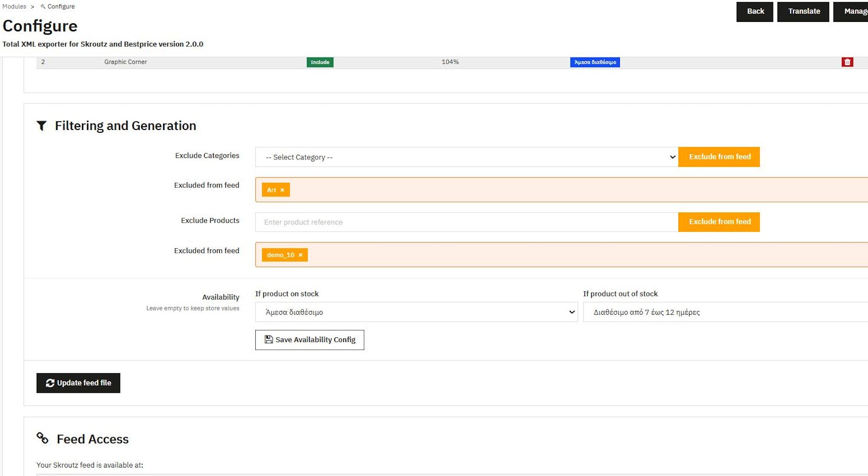Delete the Graphic Corner row with trash icon
The width and height of the screenshot is (868, 476).
[x=847, y=62]
